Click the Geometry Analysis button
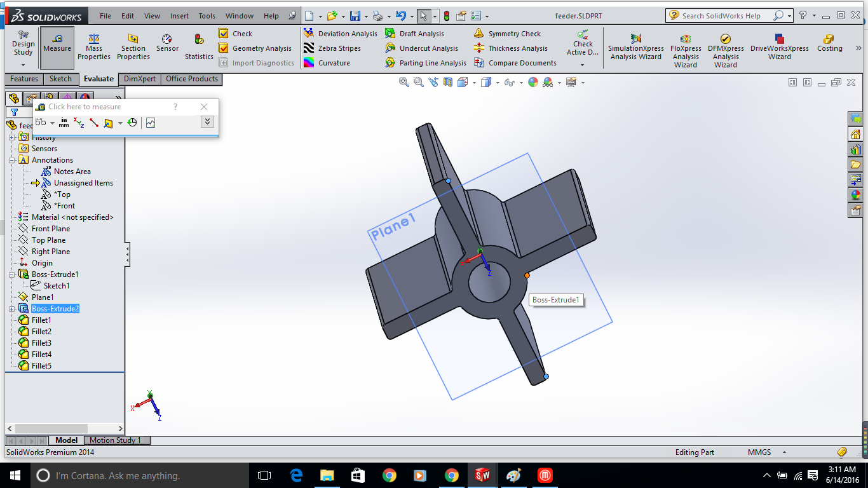The width and height of the screenshot is (868, 488). 255,48
